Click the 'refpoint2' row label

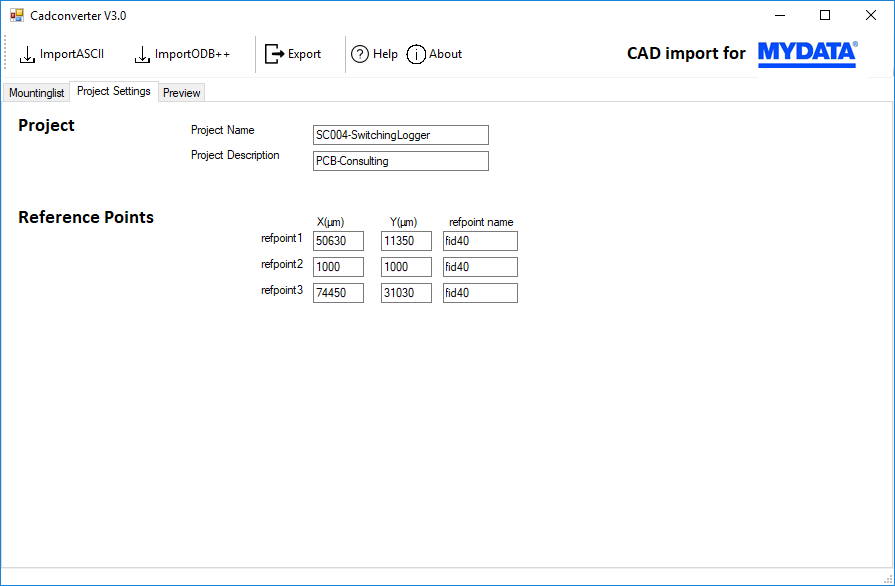[x=282, y=264]
